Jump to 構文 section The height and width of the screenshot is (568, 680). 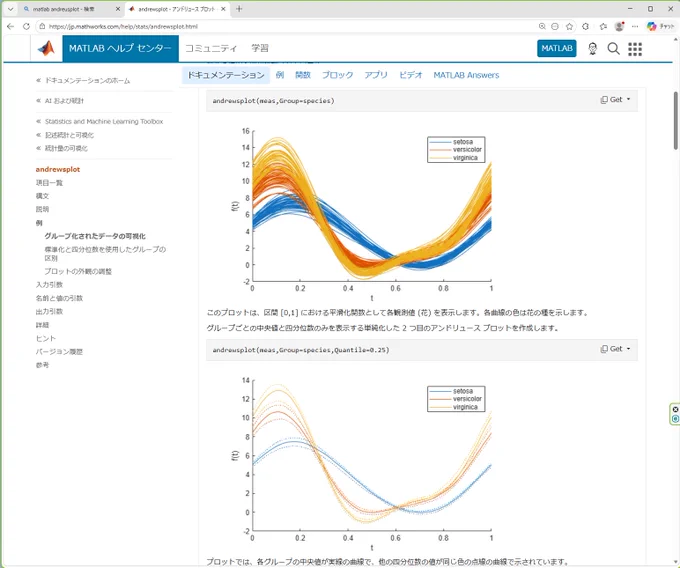coord(42,196)
